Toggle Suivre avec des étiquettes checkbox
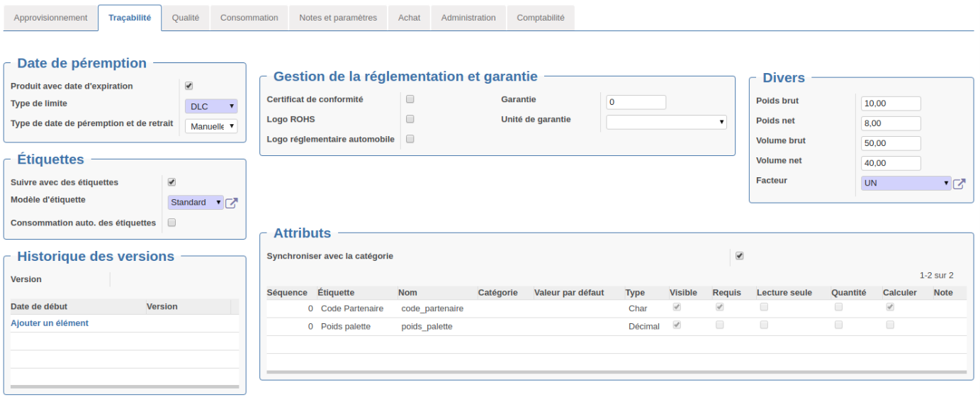Image resolution: width=980 pixels, height=397 pixels. pyautogui.click(x=171, y=182)
